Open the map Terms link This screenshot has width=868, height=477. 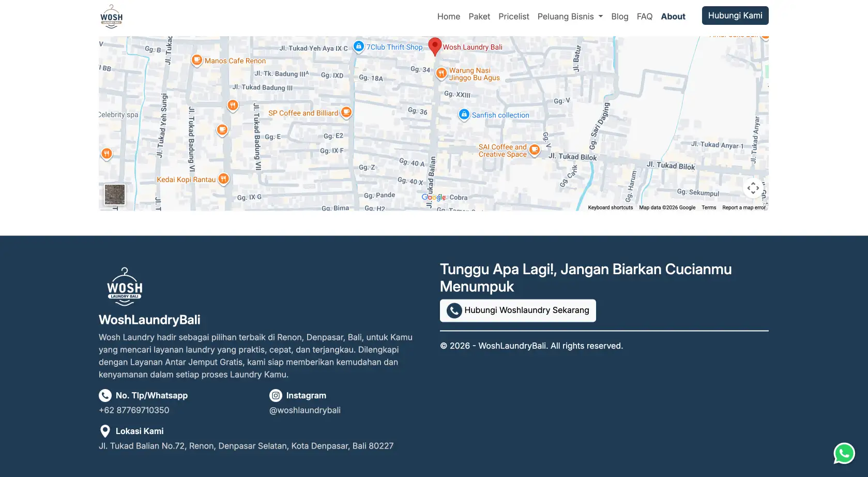click(709, 207)
